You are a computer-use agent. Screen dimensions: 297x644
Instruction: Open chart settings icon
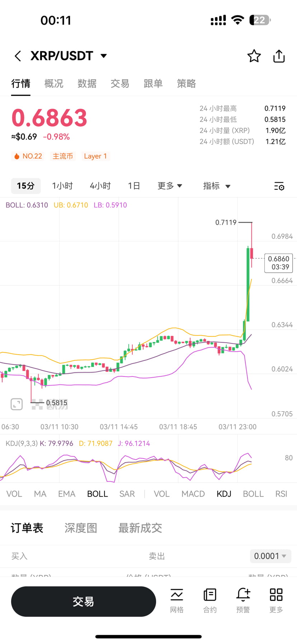click(x=279, y=186)
